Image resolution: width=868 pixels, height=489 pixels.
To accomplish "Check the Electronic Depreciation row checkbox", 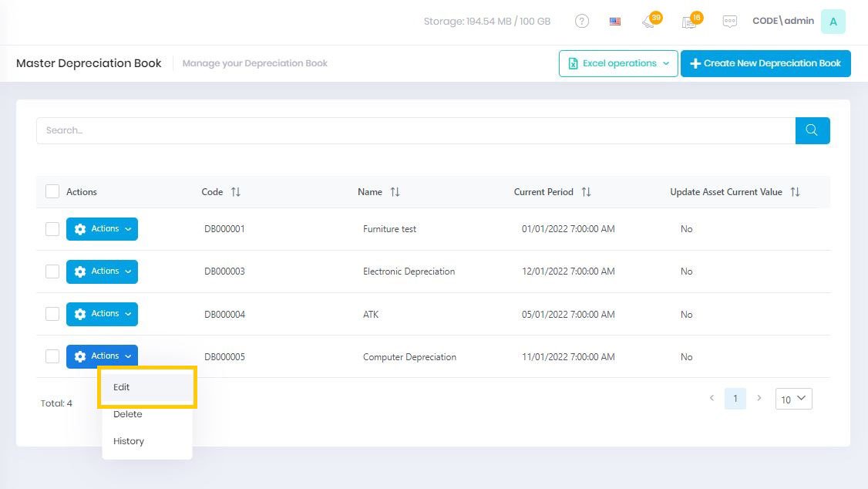I will [x=52, y=271].
